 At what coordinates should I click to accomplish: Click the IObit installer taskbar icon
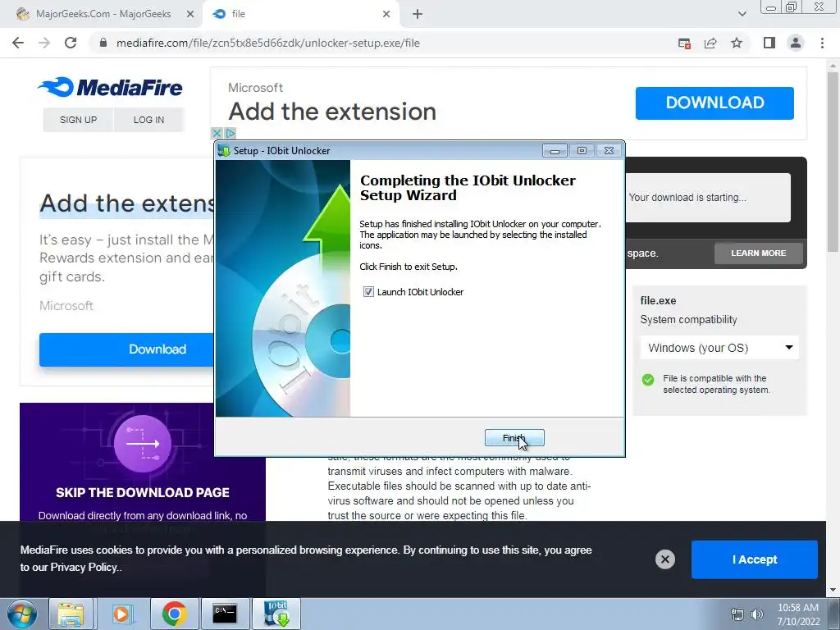click(276, 614)
